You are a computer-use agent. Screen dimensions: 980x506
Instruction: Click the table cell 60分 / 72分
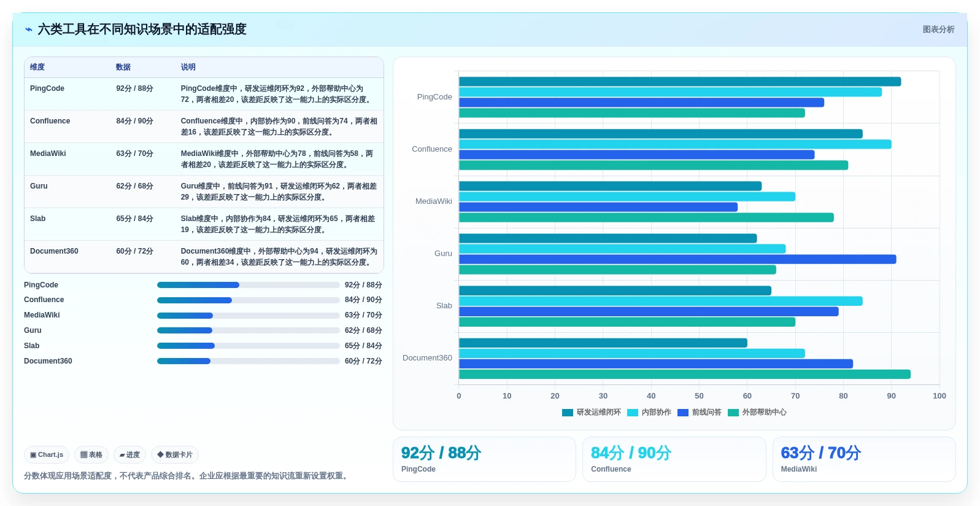[x=134, y=251]
